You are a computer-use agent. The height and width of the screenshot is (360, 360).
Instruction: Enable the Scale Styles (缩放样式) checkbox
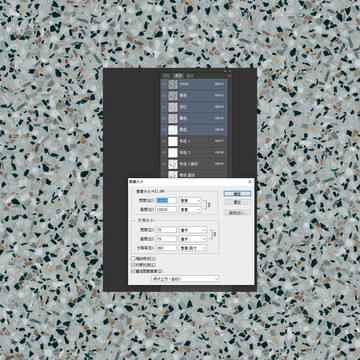click(x=133, y=258)
